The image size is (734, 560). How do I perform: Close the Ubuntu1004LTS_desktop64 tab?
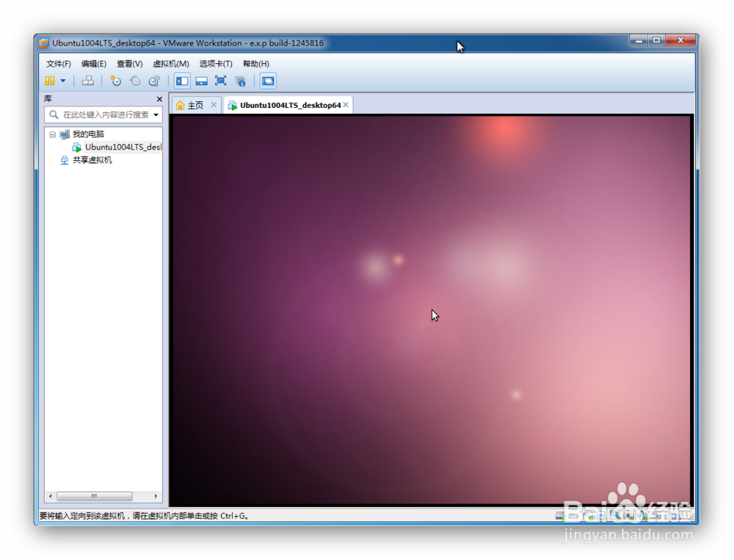click(x=346, y=105)
